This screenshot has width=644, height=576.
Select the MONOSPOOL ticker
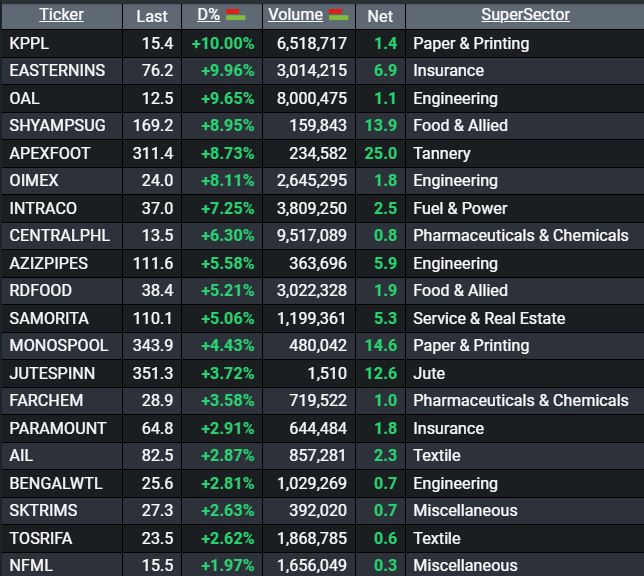point(58,345)
